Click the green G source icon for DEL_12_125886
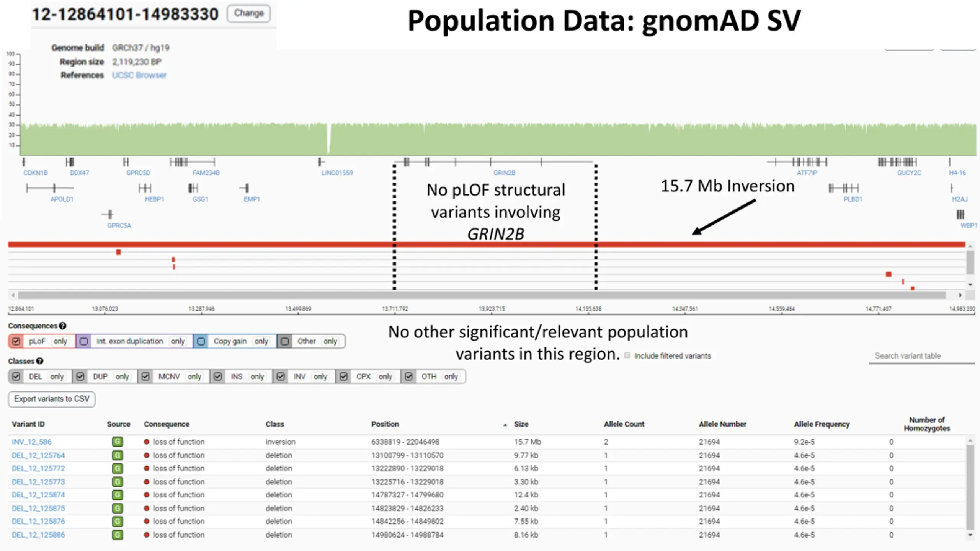Viewport: 980px width, 551px height. point(118,535)
